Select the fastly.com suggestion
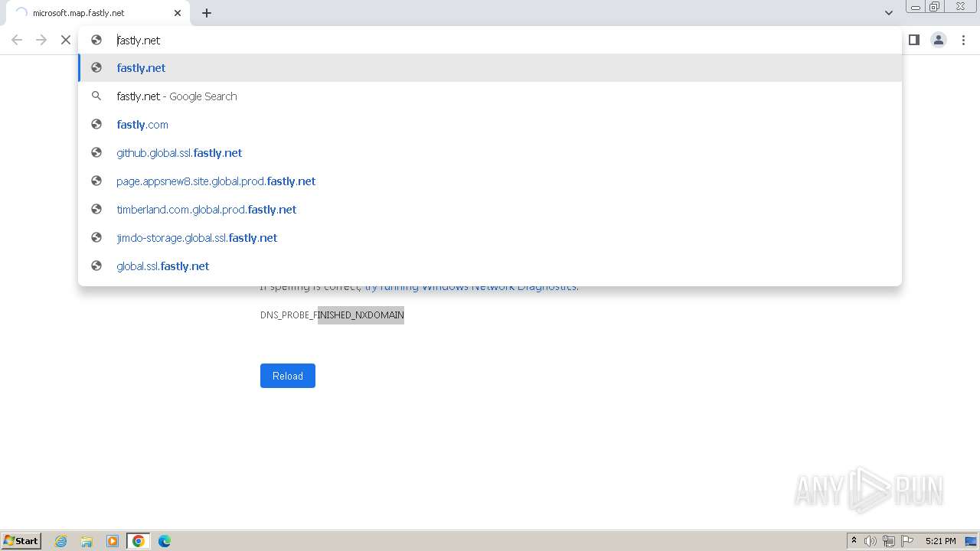Image resolution: width=980 pixels, height=551 pixels. [490, 124]
